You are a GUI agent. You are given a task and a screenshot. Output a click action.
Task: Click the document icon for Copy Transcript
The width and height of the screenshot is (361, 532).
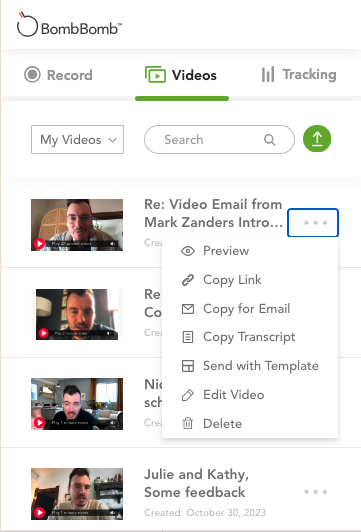point(188,337)
